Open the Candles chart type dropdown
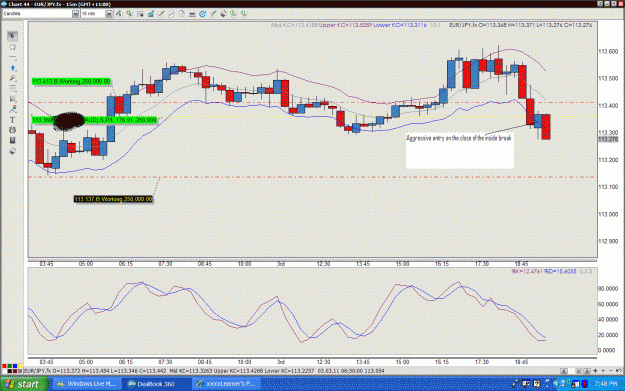Viewport: 625px width, 391px height. pos(75,14)
